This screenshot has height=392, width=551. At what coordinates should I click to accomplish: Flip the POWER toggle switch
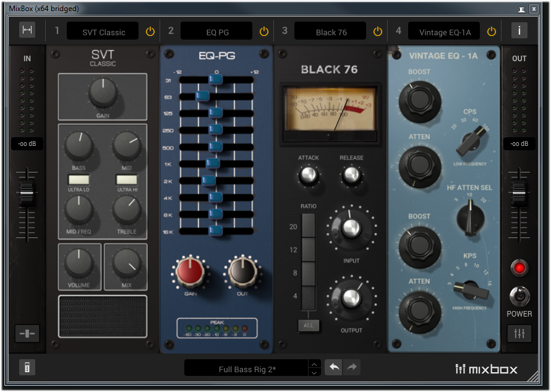point(519,296)
